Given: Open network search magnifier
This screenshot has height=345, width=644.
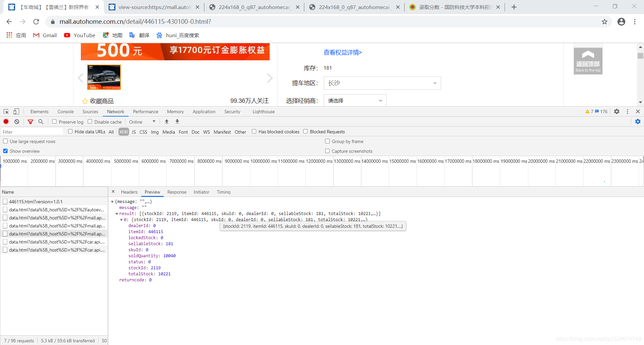Looking at the screenshot, I should coord(41,122).
